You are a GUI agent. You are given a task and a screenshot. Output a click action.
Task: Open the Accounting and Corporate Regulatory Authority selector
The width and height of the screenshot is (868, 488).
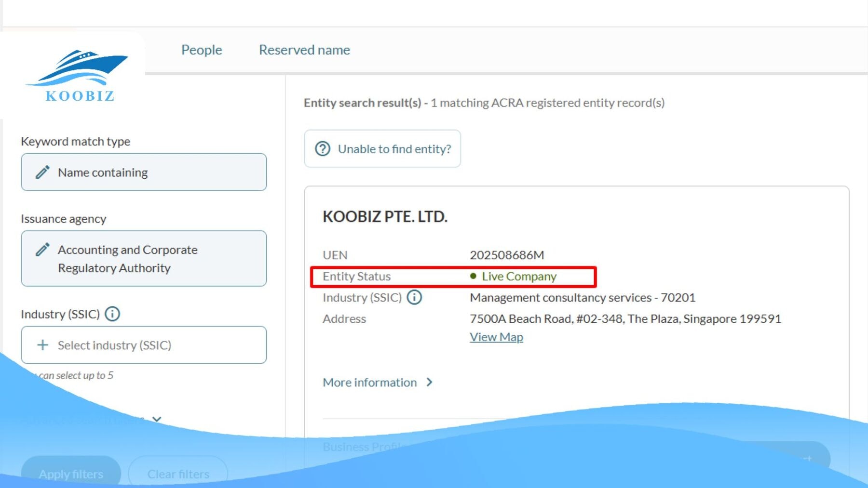[x=144, y=259]
